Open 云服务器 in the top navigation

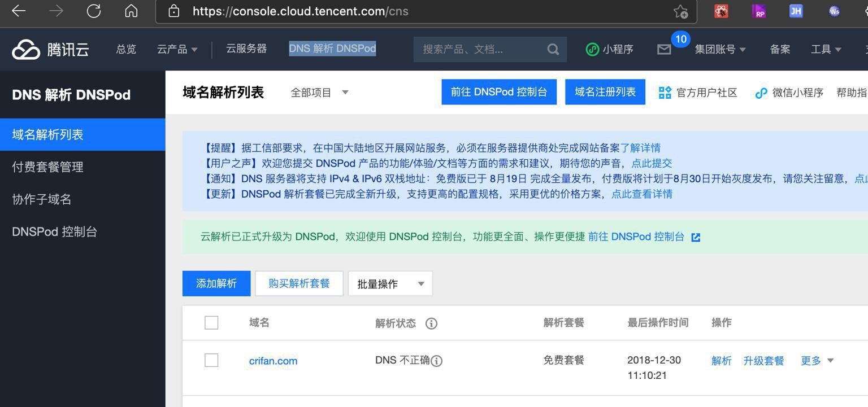[x=246, y=49]
